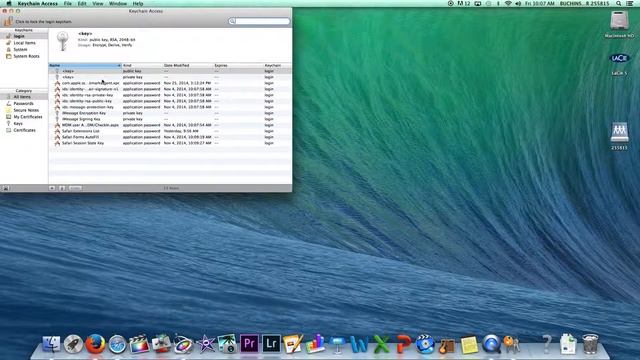Open the Help menu

(138, 3)
